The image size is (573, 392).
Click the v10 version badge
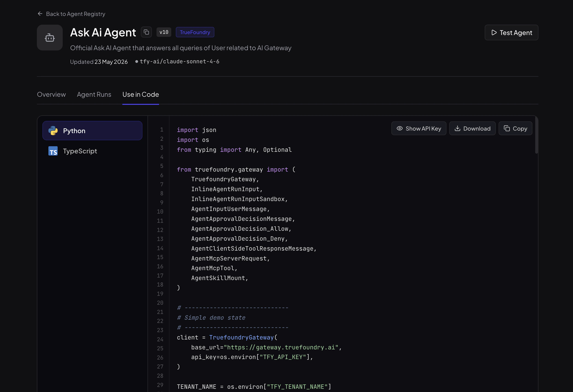[x=164, y=32]
